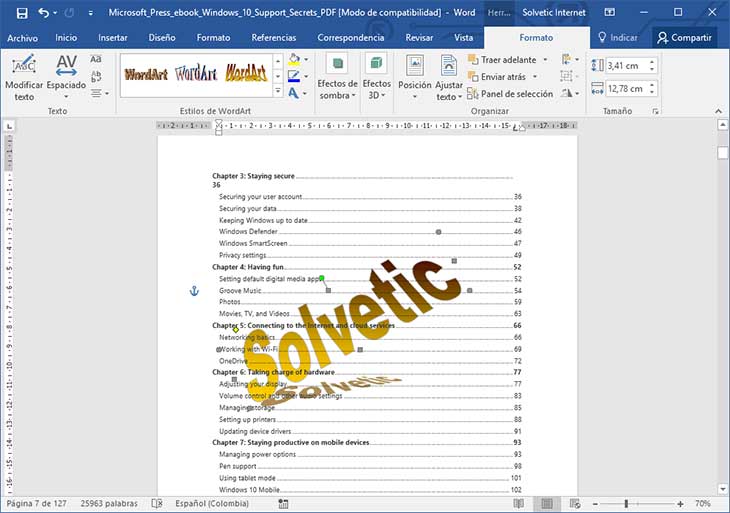Expand the WordArt styles gallery
This screenshot has width=730, height=513.
pos(278,91)
